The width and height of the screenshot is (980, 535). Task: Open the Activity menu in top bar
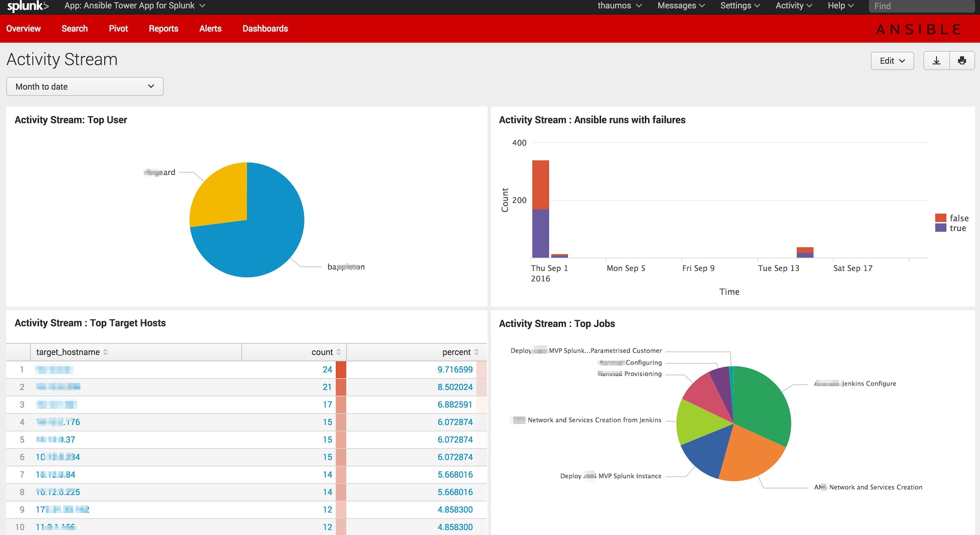(x=794, y=6)
